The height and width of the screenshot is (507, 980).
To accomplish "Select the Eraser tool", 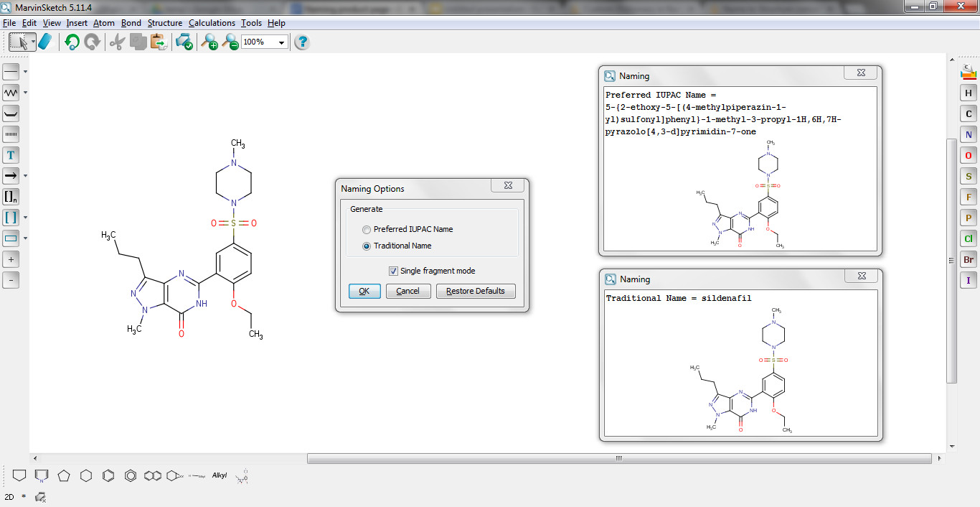I will [44, 42].
